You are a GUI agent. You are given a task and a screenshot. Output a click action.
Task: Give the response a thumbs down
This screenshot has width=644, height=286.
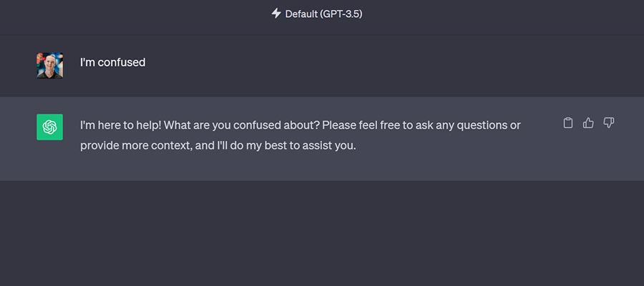(x=609, y=123)
